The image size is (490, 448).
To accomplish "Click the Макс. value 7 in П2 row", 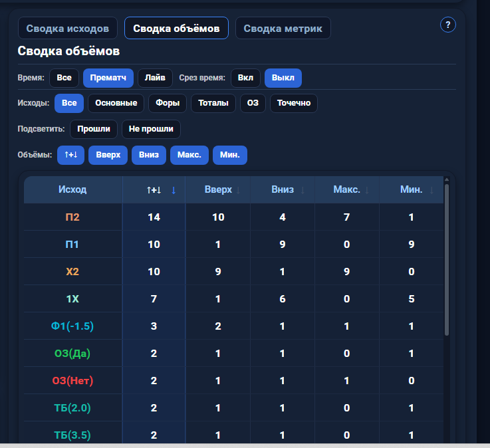I will pos(347,217).
